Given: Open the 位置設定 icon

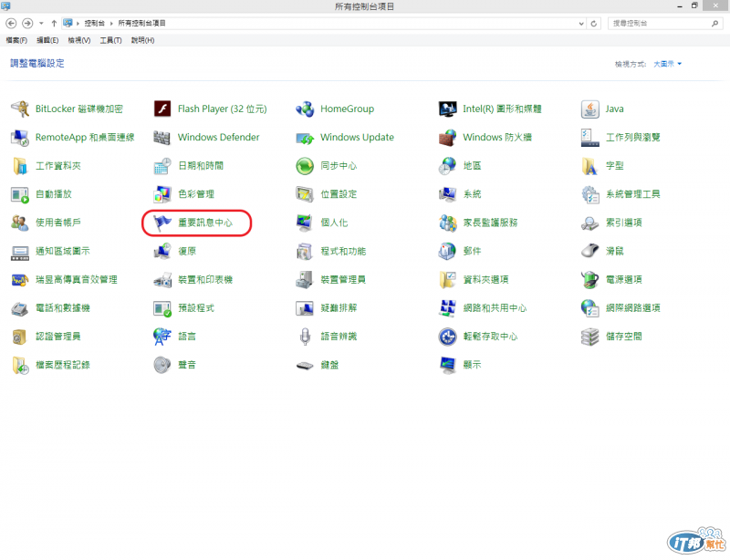Looking at the screenshot, I should tap(305, 194).
